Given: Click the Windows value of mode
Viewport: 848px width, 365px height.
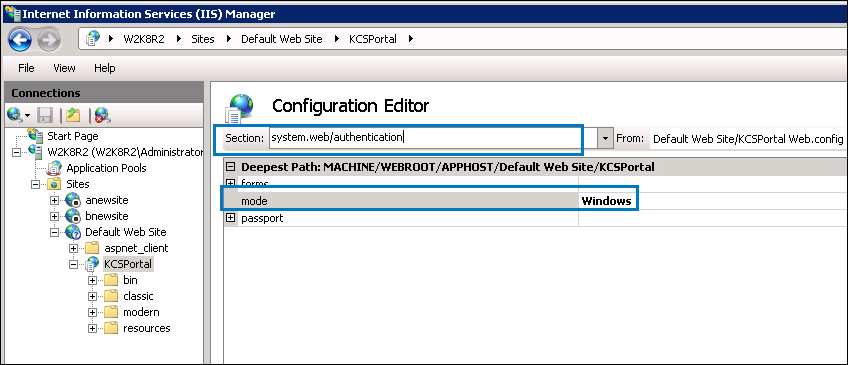Looking at the screenshot, I should [x=606, y=201].
